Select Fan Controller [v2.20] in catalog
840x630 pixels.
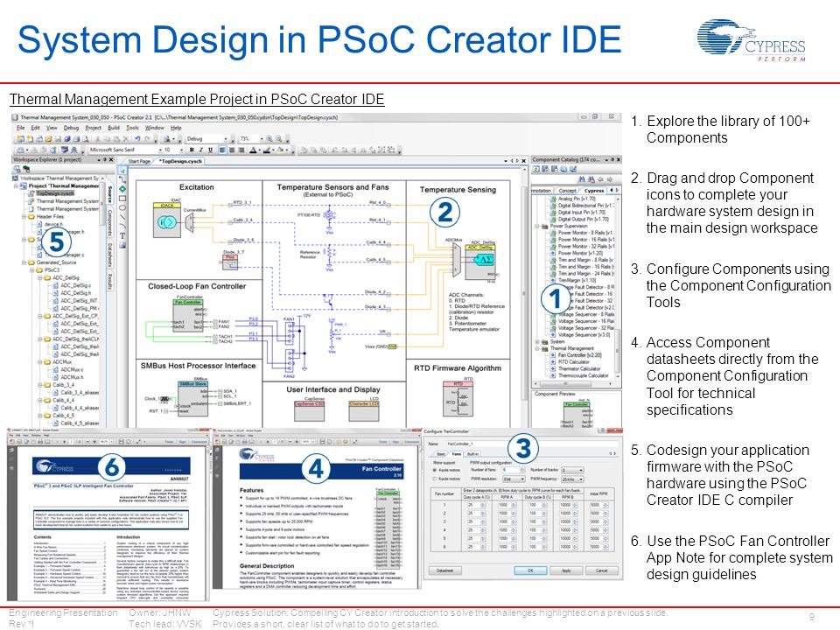579,354
